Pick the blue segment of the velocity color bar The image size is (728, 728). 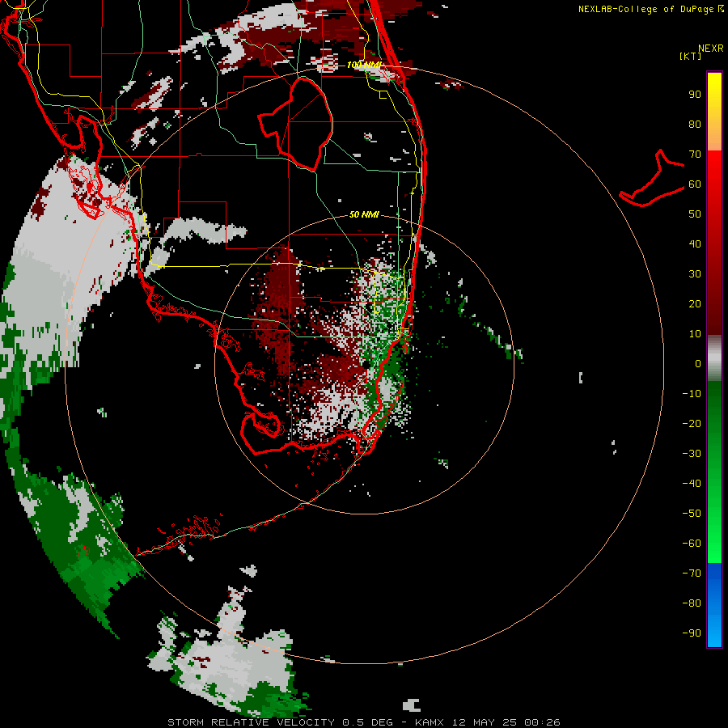[x=714, y=604]
